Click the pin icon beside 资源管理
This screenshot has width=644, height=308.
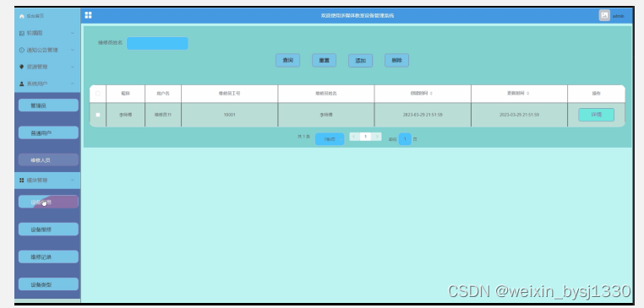(x=22, y=67)
